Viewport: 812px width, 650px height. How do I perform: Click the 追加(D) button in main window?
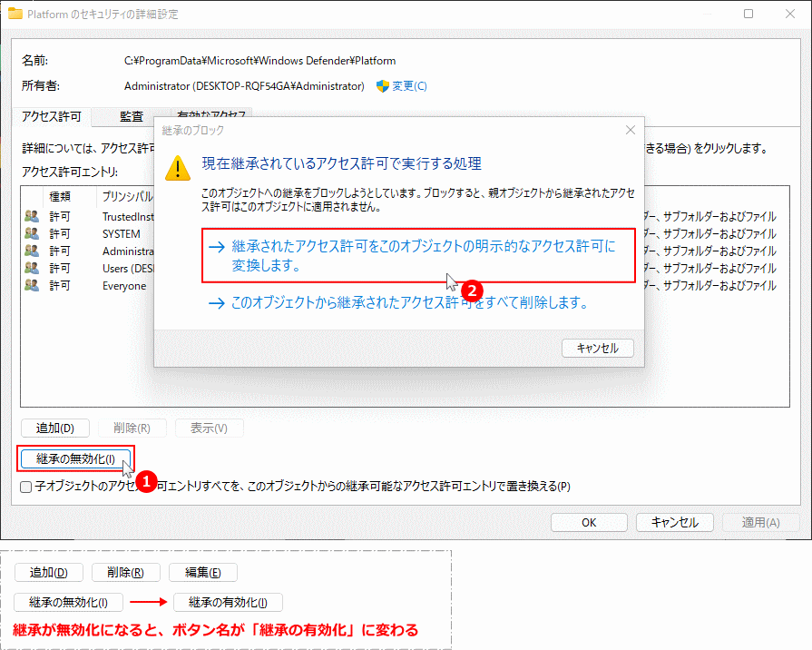55,428
